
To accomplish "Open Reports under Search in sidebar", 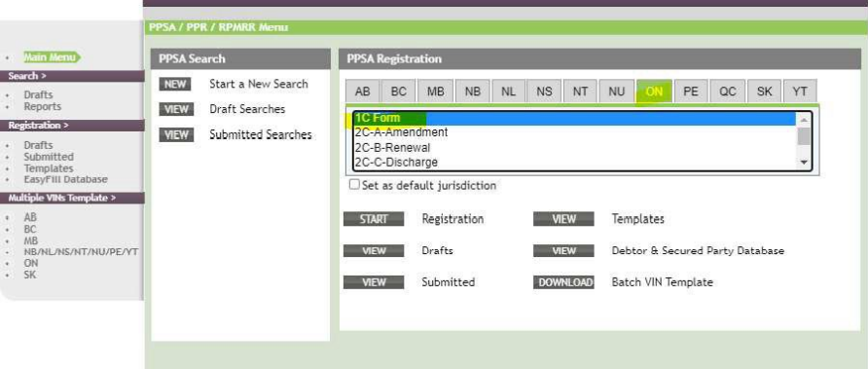I will point(42,106).
